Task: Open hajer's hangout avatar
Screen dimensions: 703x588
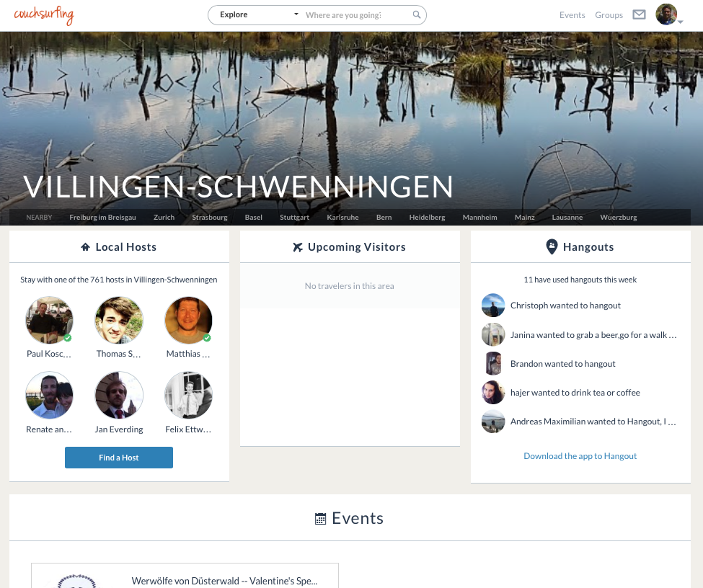Action: 493,393
